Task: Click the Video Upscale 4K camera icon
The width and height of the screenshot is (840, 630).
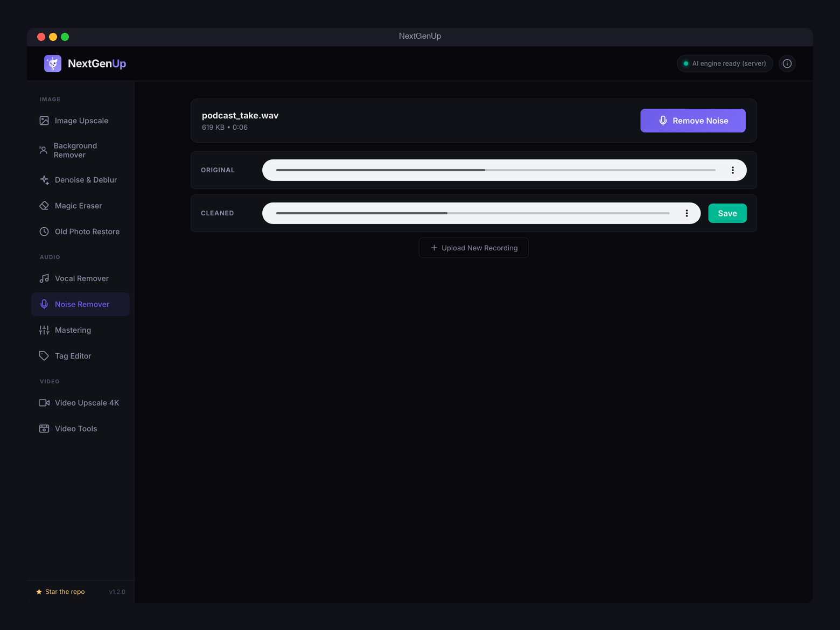Action: point(44,403)
